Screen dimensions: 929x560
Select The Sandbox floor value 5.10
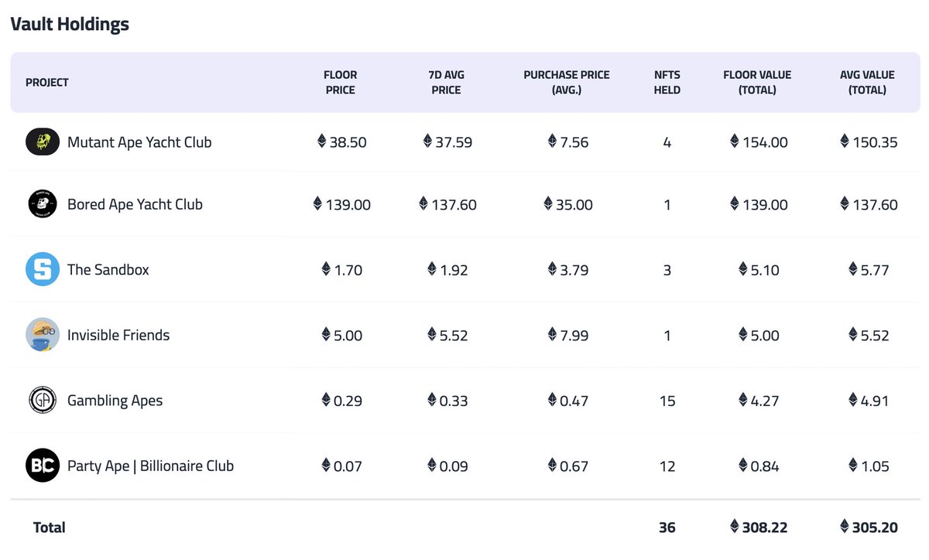tap(759, 270)
